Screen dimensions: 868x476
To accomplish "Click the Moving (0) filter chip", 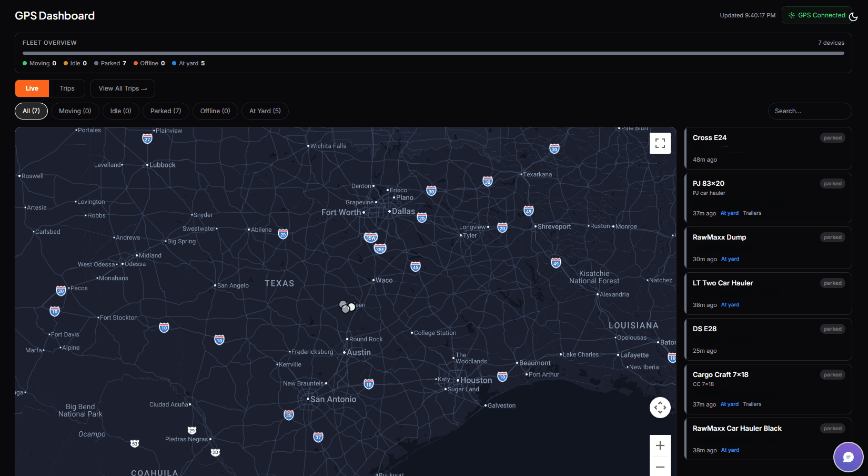I will click(75, 111).
